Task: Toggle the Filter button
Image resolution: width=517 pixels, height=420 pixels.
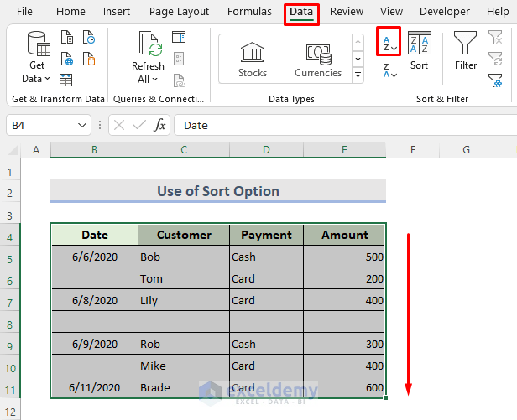Action: [x=465, y=50]
